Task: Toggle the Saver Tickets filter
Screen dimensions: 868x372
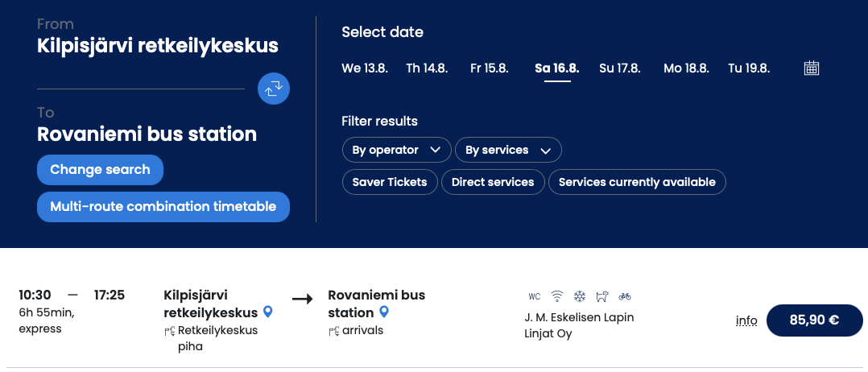Action: coord(390,182)
